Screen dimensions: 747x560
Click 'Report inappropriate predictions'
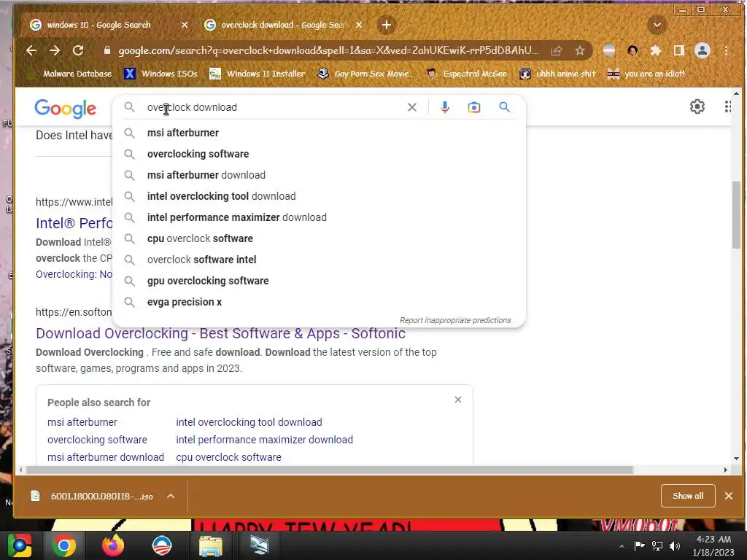(x=455, y=320)
